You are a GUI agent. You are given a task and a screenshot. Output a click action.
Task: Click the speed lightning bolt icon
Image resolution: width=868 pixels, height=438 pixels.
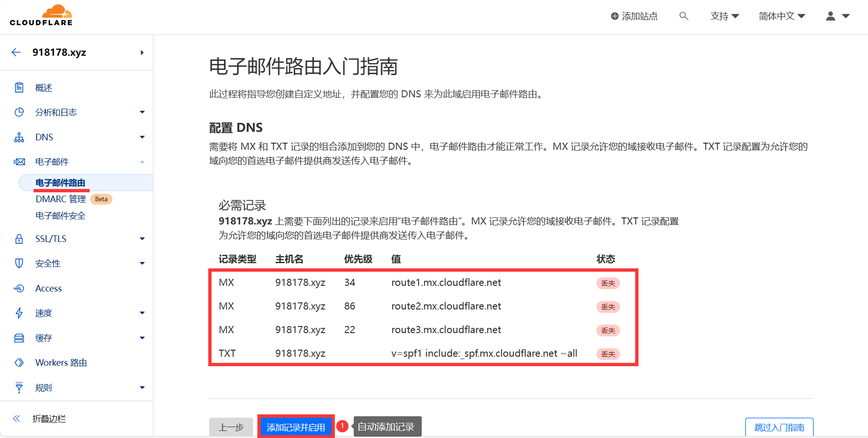19,313
